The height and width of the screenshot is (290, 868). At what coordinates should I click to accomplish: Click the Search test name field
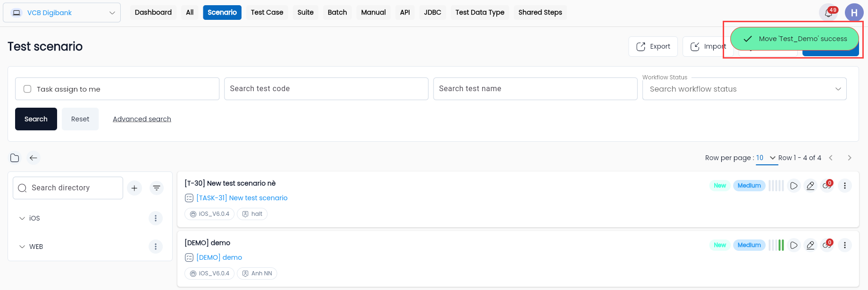pyautogui.click(x=535, y=89)
